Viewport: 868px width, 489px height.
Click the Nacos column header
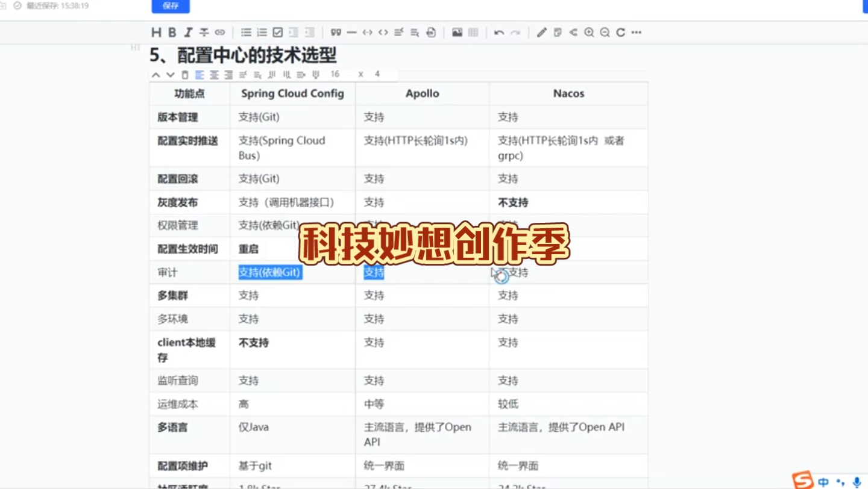coord(569,93)
